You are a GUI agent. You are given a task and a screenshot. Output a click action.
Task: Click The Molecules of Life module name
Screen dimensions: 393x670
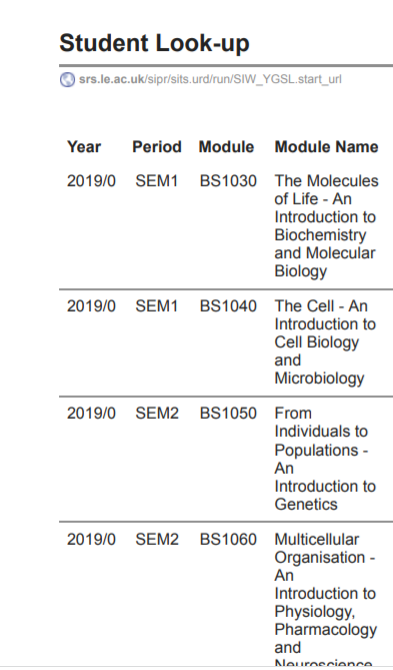[326, 226]
